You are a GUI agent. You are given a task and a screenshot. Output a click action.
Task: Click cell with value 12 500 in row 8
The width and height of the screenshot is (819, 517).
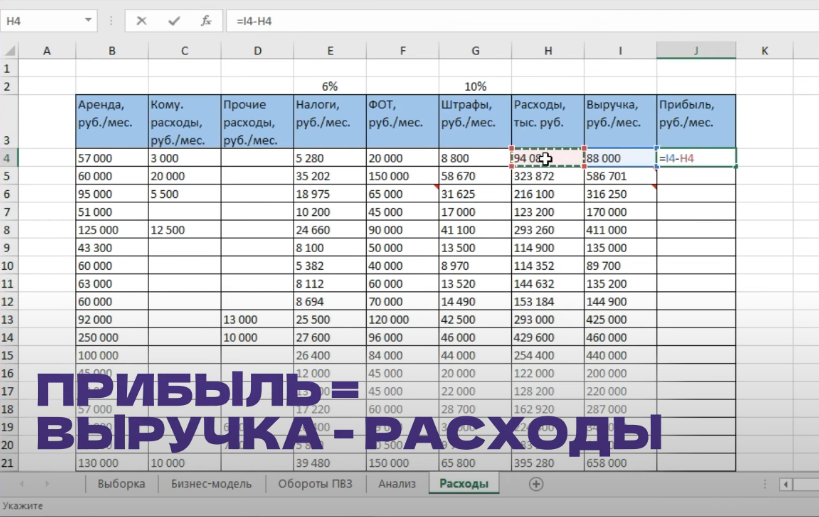tap(184, 230)
